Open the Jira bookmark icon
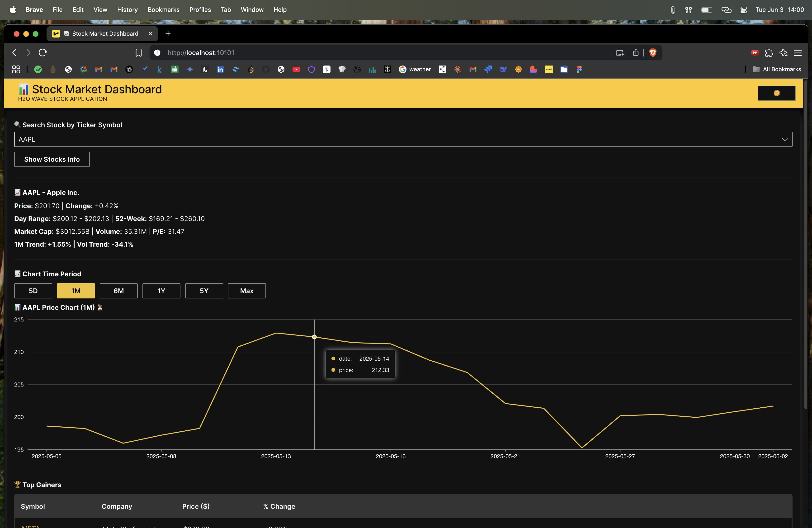This screenshot has width=812, height=528. tap(488, 69)
